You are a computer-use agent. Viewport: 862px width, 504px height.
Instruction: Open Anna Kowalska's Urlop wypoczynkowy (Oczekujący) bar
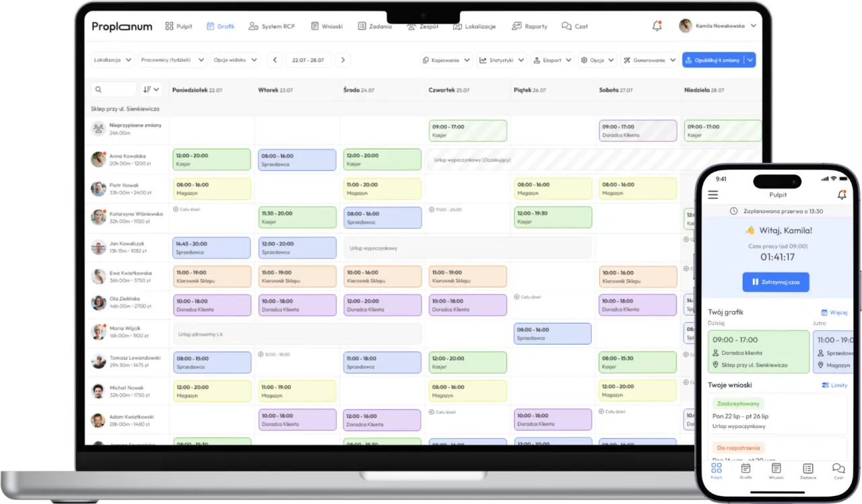click(x=595, y=160)
